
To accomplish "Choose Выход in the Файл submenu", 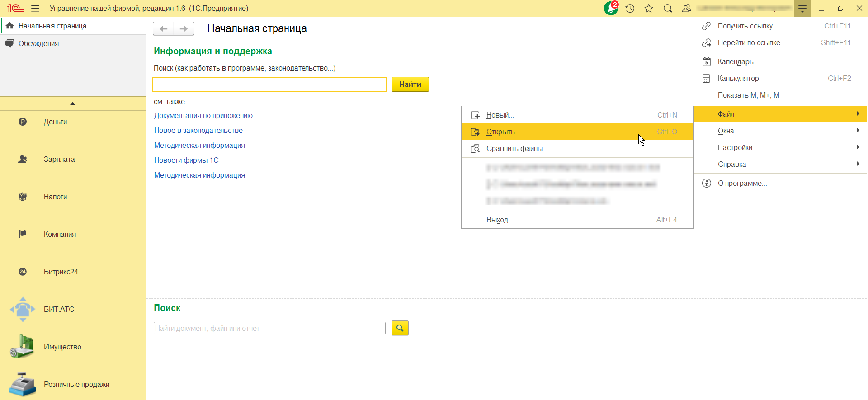I will pyautogui.click(x=577, y=220).
